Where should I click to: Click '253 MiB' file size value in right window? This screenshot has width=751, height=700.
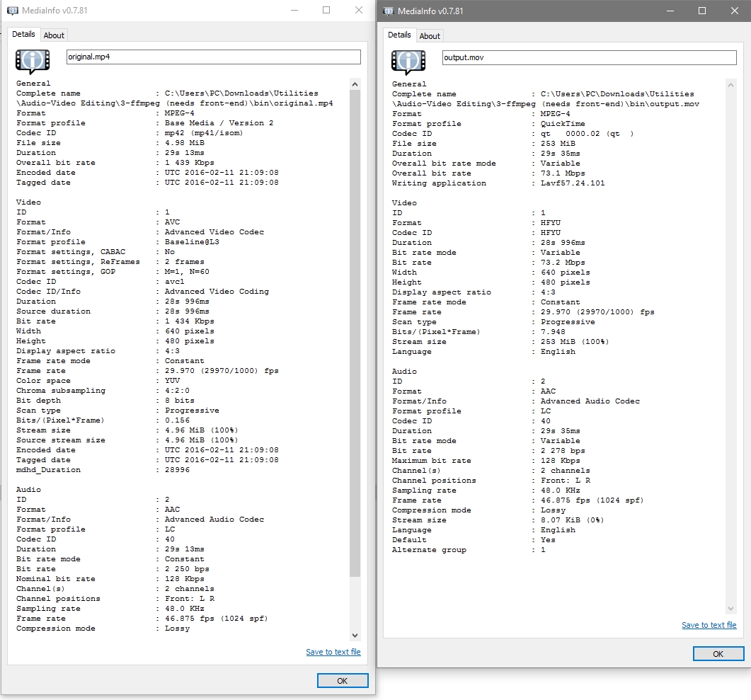[558, 143]
